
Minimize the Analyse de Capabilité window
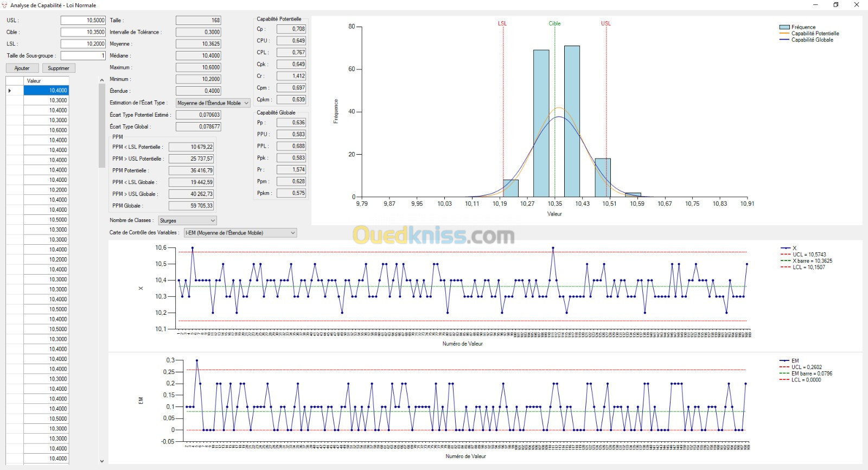coord(815,5)
